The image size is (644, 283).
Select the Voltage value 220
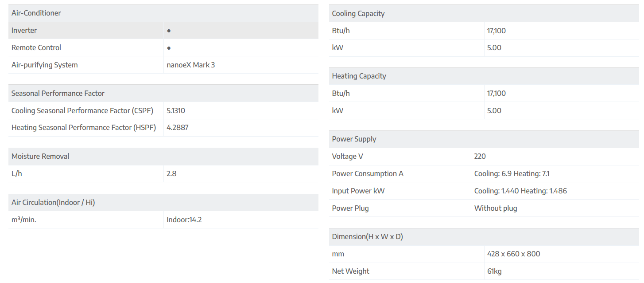[x=480, y=157]
